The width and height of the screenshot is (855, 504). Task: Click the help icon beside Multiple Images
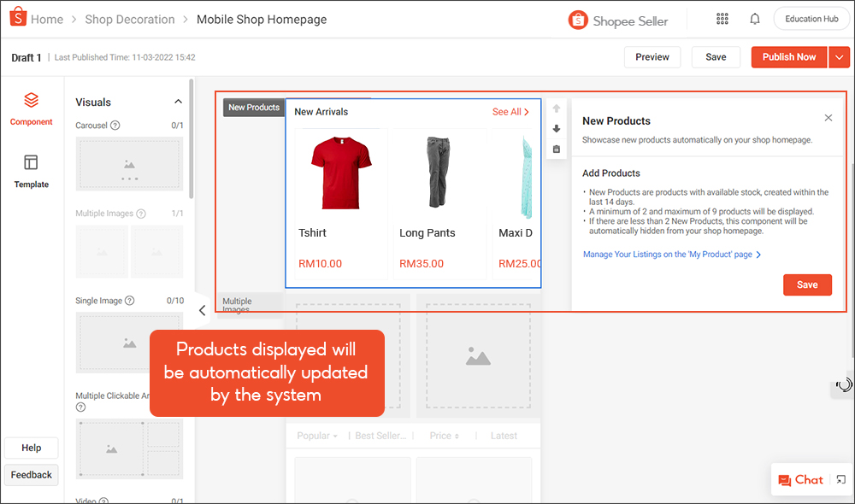139,213
